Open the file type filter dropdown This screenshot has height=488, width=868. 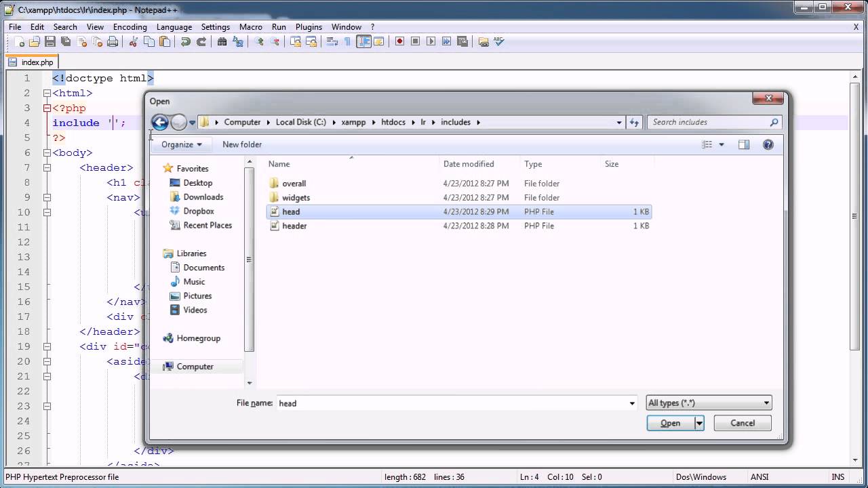pyautogui.click(x=709, y=403)
